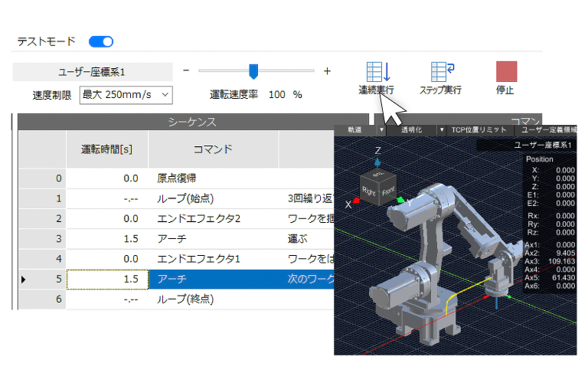Click row header number 5 with arrow
Screen dimensions: 588x383
[x=42, y=280]
